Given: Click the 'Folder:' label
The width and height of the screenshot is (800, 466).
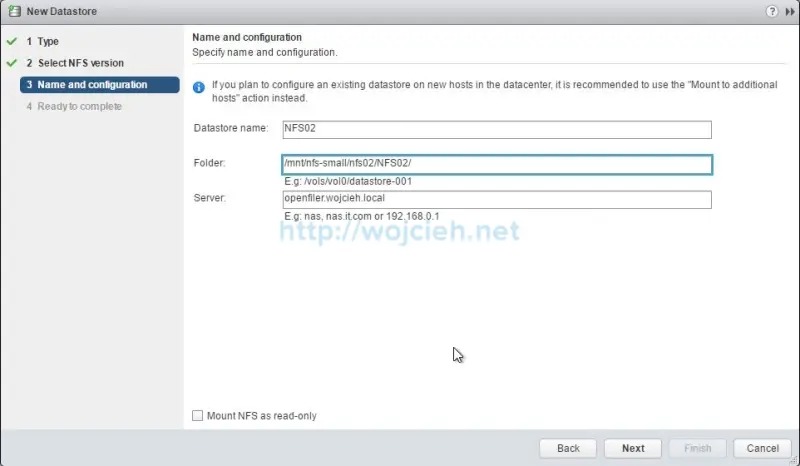Looking at the screenshot, I should click(209, 163).
